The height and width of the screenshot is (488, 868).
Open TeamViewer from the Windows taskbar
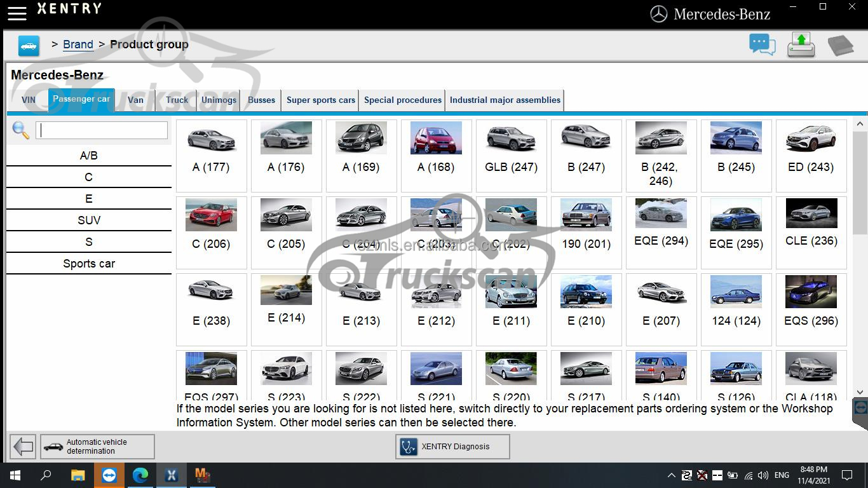[x=109, y=475]
